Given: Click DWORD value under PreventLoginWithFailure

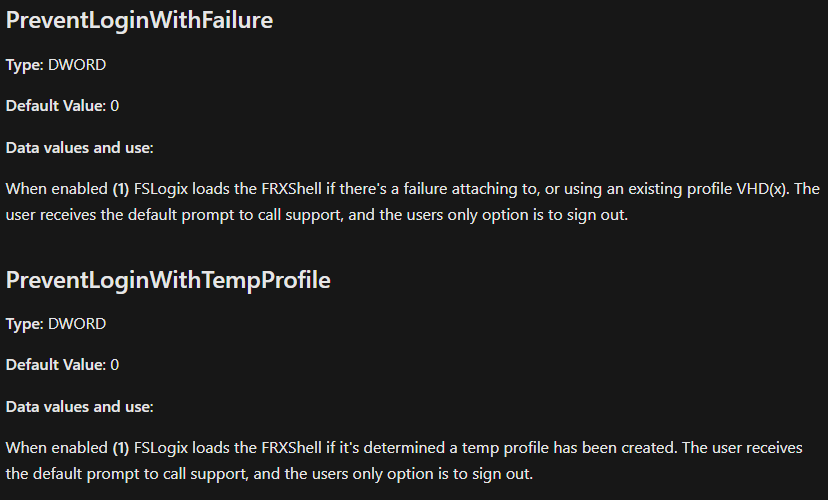Looking at the screenshot, I should [77, 65].
